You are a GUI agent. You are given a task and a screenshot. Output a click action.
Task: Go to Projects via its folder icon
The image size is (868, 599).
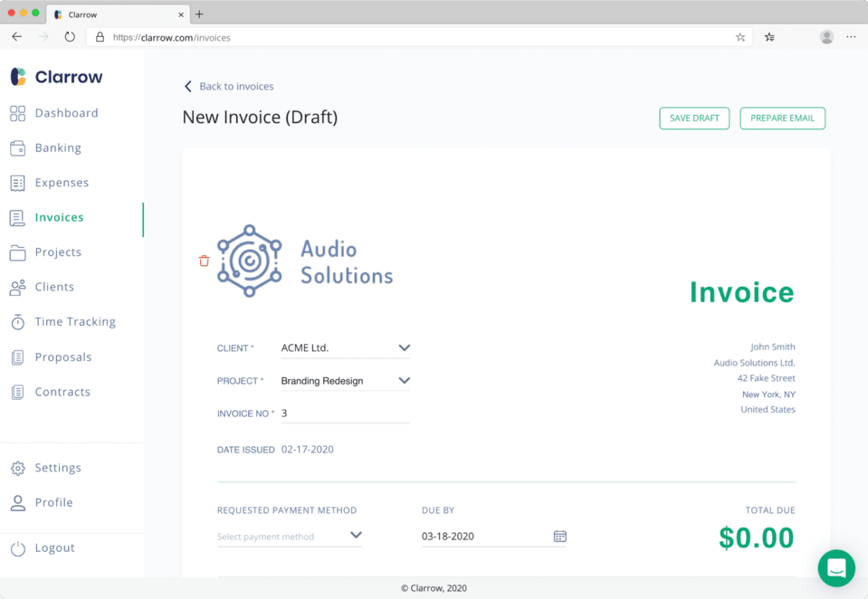coord(19,252)
